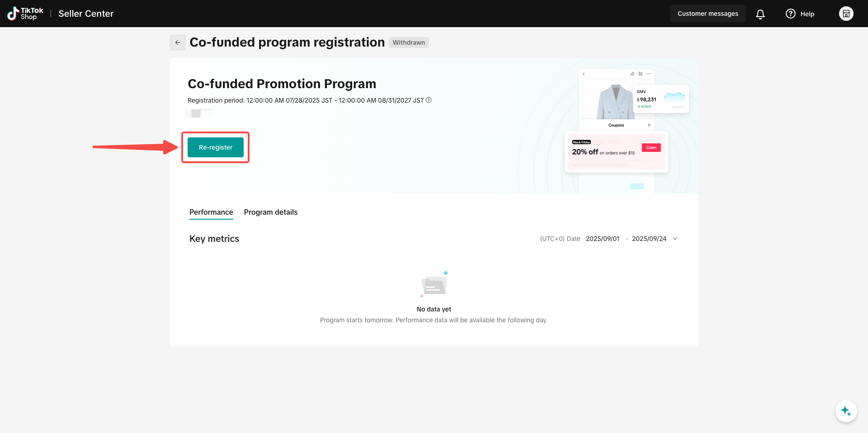Screen dimensions: 868x433
Task: Open the AI assistant sparkle icon
Action: point(846,411)
